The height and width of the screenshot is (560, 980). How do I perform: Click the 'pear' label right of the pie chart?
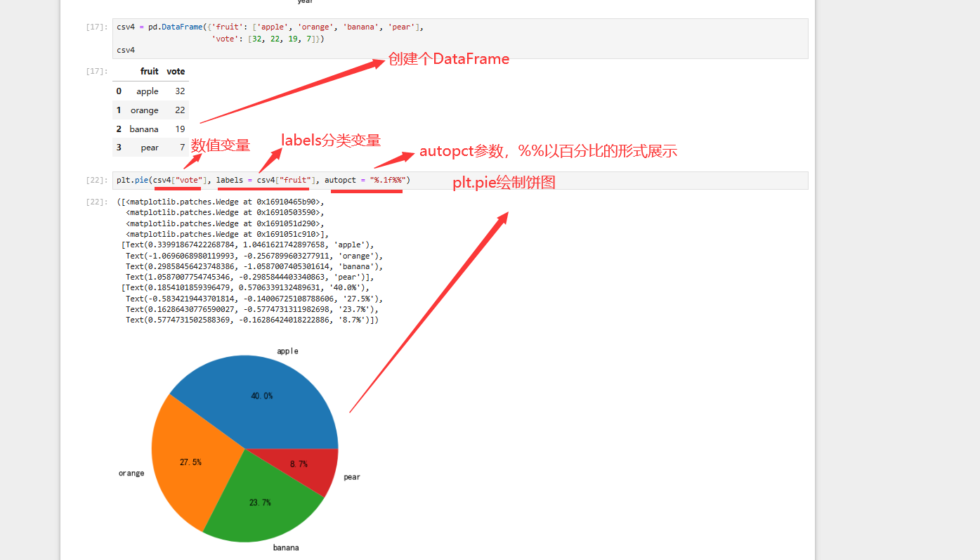[x=352, y=477]
